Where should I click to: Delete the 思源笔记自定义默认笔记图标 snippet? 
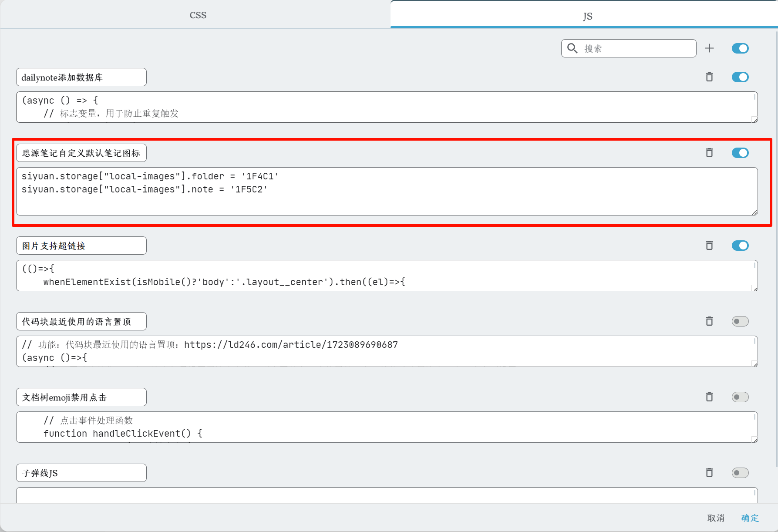[x=709, y=153]
